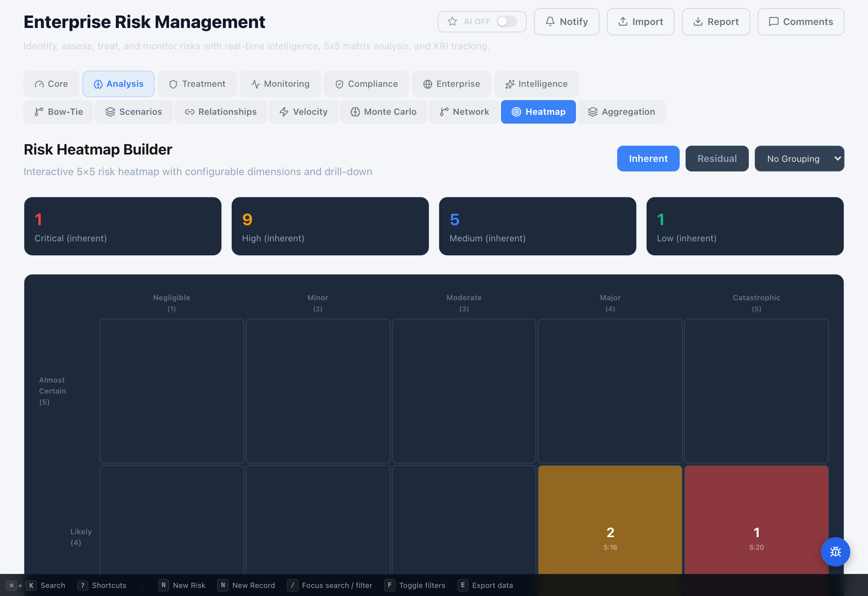This screenshot has width=868, height=596.
Task: Click the Import button
Action: tap(640, 21)
